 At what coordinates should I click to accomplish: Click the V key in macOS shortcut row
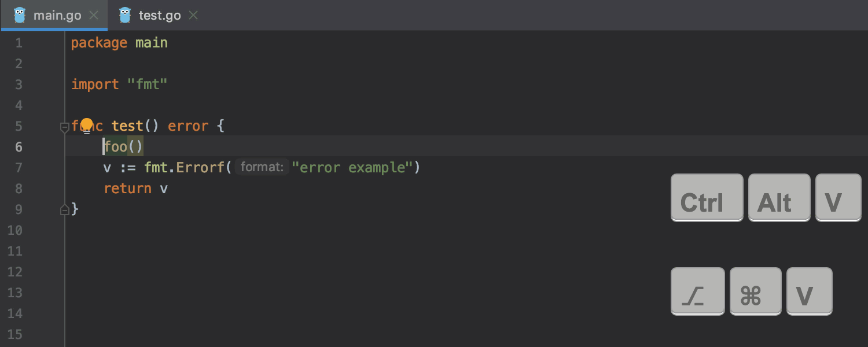809,291
